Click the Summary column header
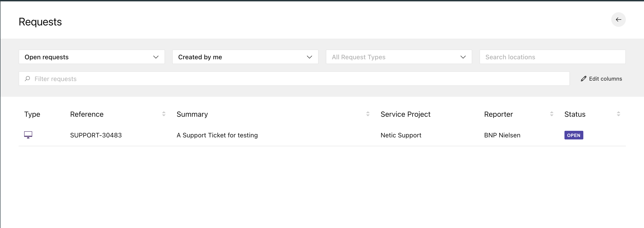 click(192, 114)
